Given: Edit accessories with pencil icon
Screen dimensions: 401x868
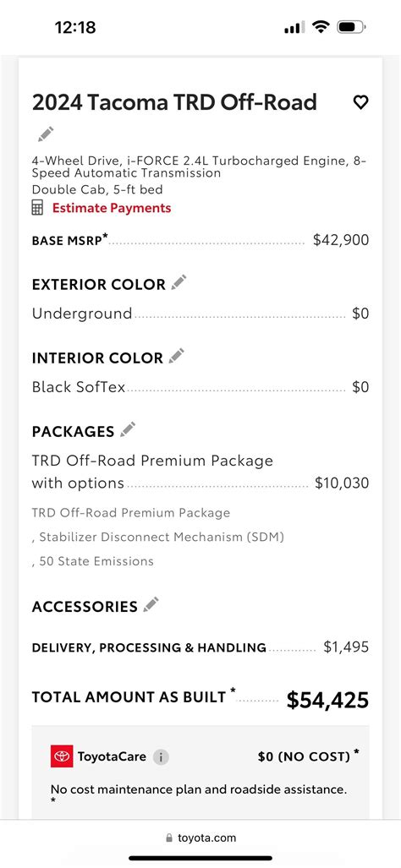Looking at the screenshot, I should point(151,604).
